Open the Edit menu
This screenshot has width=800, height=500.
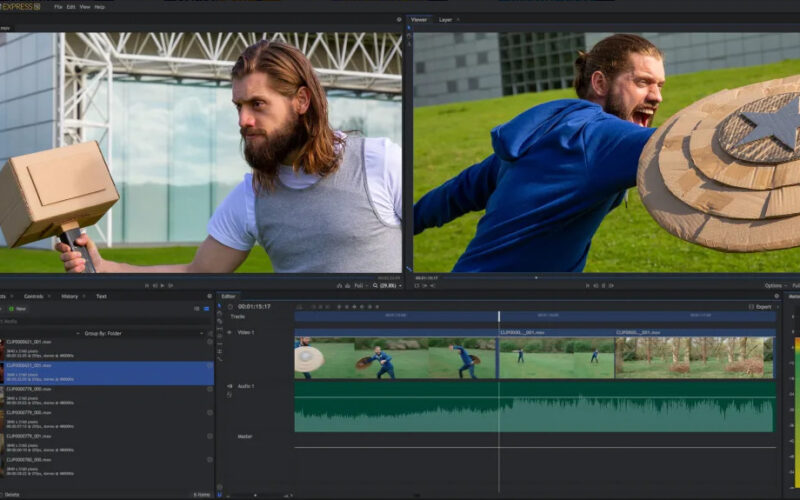pyautogui.click(x=71, y=7)
